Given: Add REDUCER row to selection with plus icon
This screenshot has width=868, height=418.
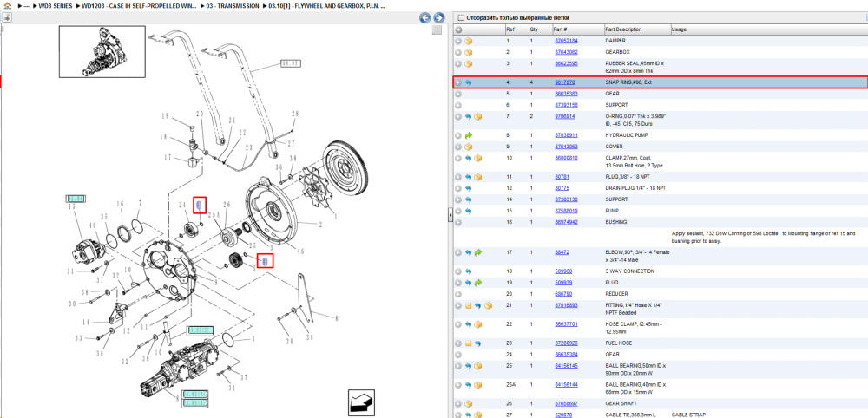Looking at the screenshot, I should (458, 294).
